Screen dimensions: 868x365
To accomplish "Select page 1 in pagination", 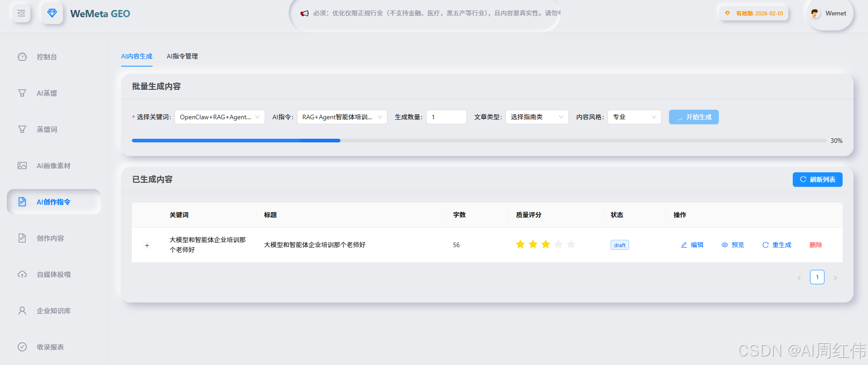I will click(817, 277).
